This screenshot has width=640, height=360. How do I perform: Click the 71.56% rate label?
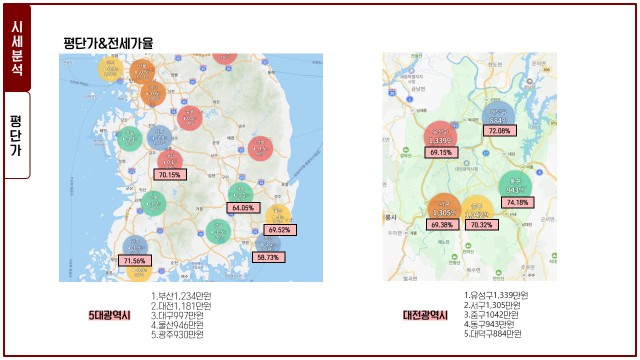135,260
